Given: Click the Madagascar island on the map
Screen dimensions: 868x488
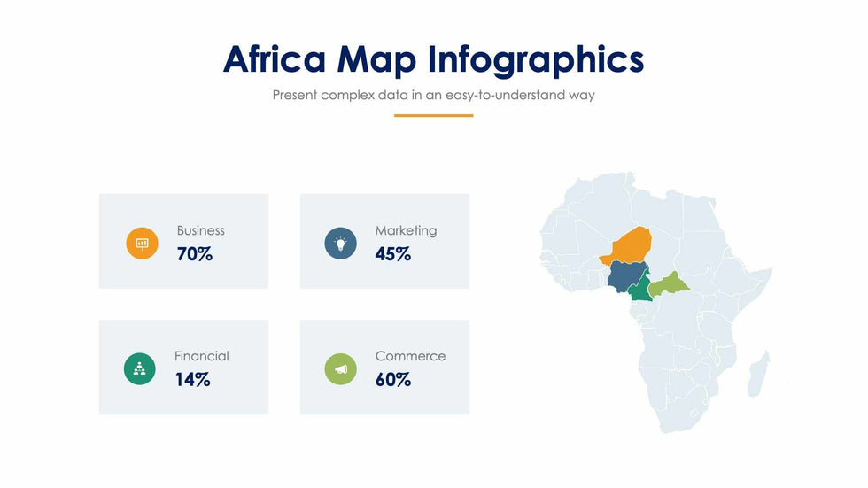Looking at the screenshot, I should pyautogui.click(x=758, y=373).
